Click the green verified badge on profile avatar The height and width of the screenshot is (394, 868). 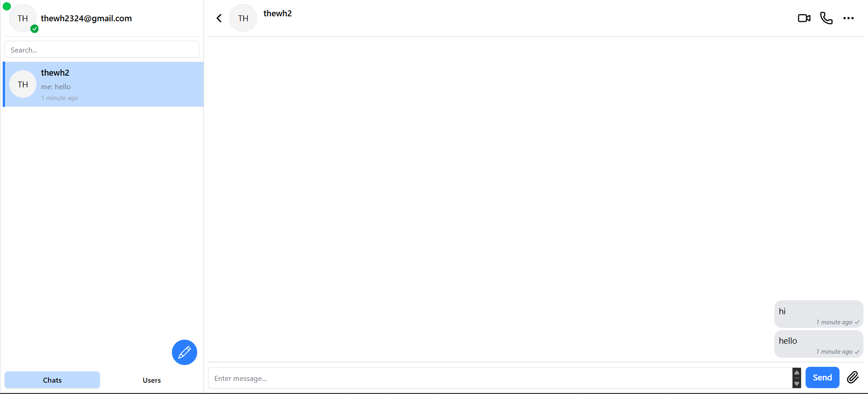coord(34,29)
